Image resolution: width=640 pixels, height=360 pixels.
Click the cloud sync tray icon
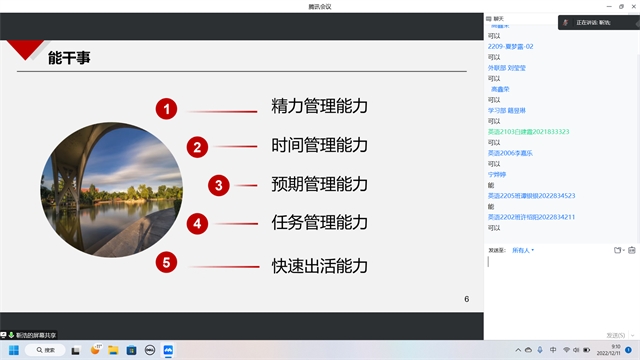tap(528, 350)
